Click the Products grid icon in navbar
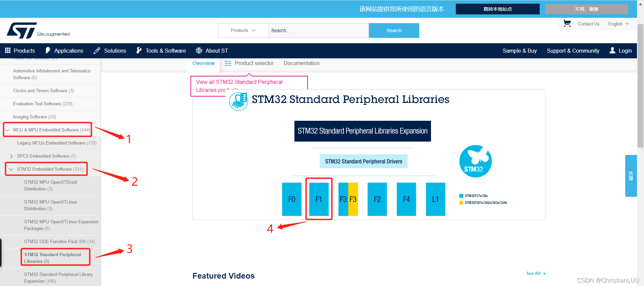 8,50
